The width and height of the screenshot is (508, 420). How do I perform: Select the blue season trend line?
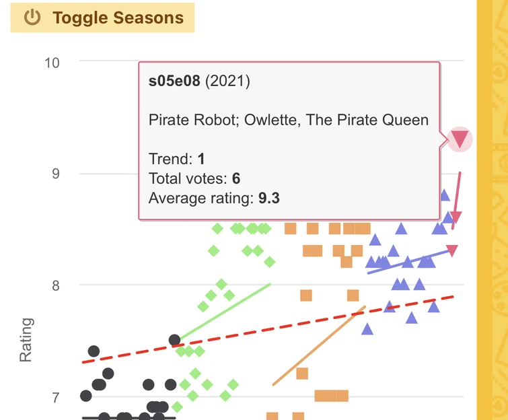pyautogui.click(x=404, y=262)
